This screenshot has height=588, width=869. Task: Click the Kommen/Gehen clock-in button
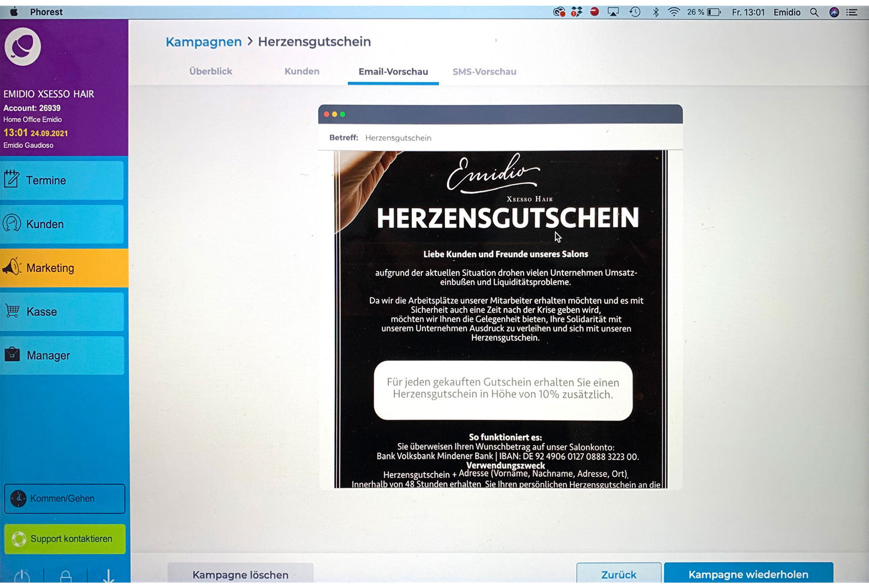point(65,499)
